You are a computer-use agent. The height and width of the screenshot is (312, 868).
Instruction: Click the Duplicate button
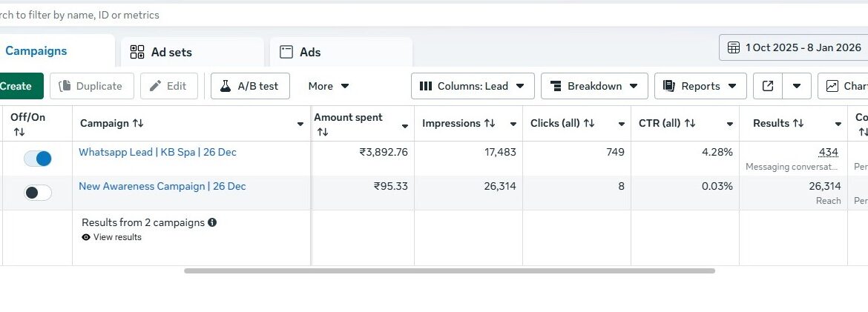coord(92,86)
